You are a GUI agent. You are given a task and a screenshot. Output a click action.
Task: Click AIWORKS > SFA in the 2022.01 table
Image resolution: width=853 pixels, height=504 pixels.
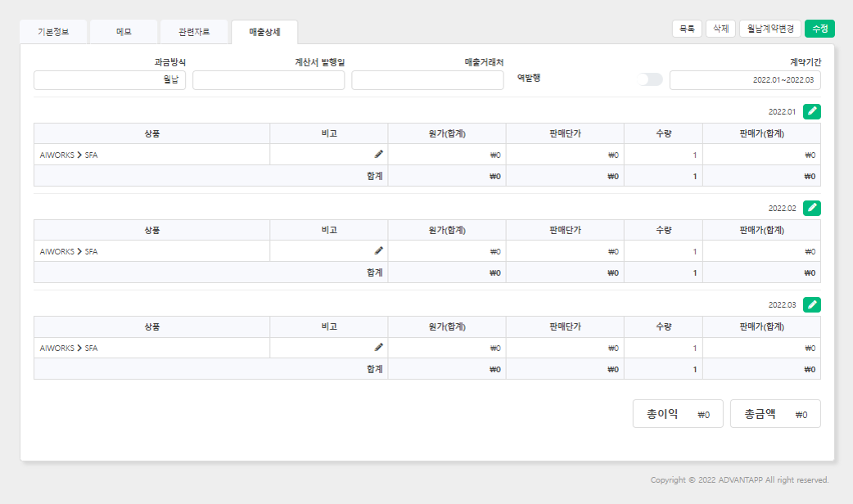pyautogui.click(x=69, y=155)
